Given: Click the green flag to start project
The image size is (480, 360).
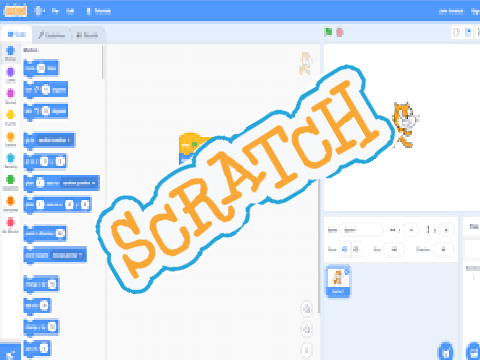Looking at the screenshot, I should click(328, 32).
